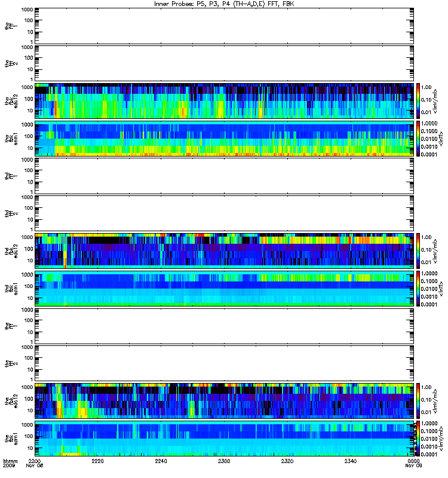Click the 'thd fff 1' y-axis label
448x478 pixels.
pyautogui.click(x=11, y=176)
